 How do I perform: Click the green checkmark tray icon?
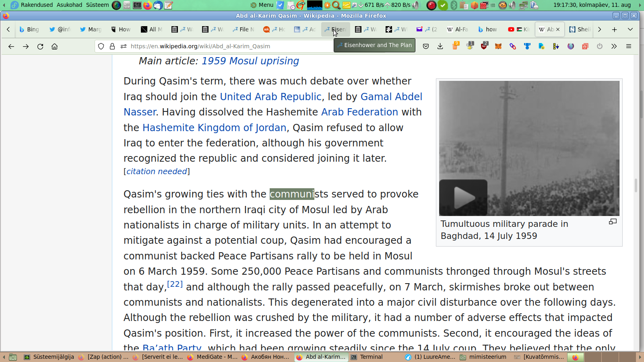coord(443,5)
